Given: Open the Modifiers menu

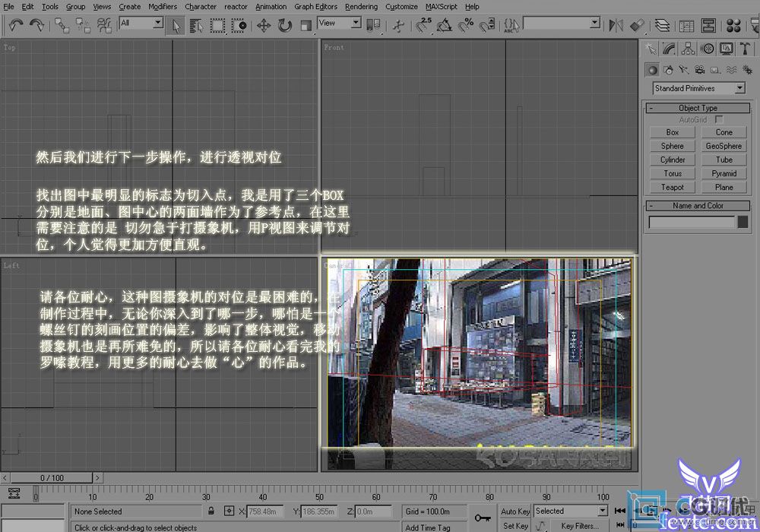Looking at the screenshot, I should [163, 6].
